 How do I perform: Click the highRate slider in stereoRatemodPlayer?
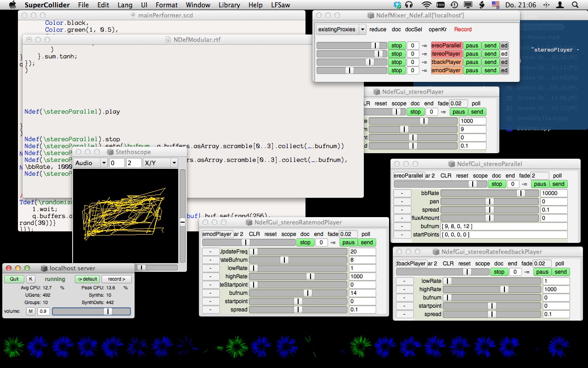point(298,276)
